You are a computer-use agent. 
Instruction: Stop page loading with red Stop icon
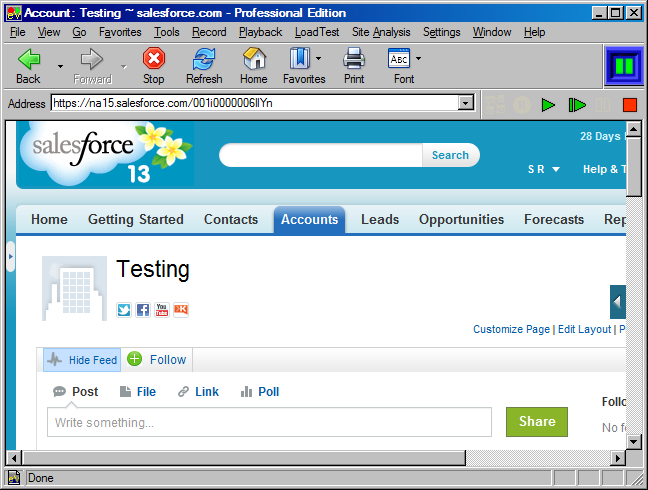click(154, 58)
